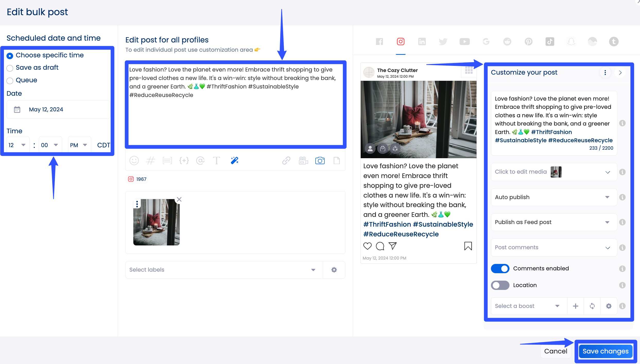This screenshot has height=364, width=640.
Task: Open the Auto publish dropdown
Action: (553, 197)
